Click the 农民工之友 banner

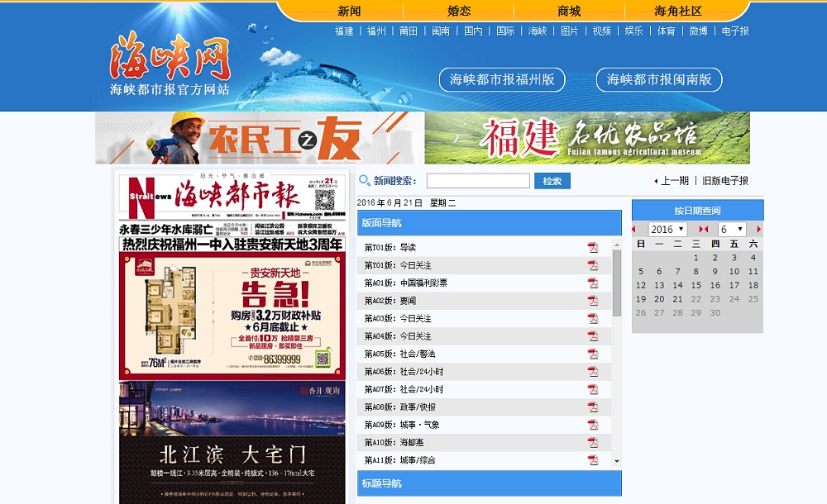[260, 138]
